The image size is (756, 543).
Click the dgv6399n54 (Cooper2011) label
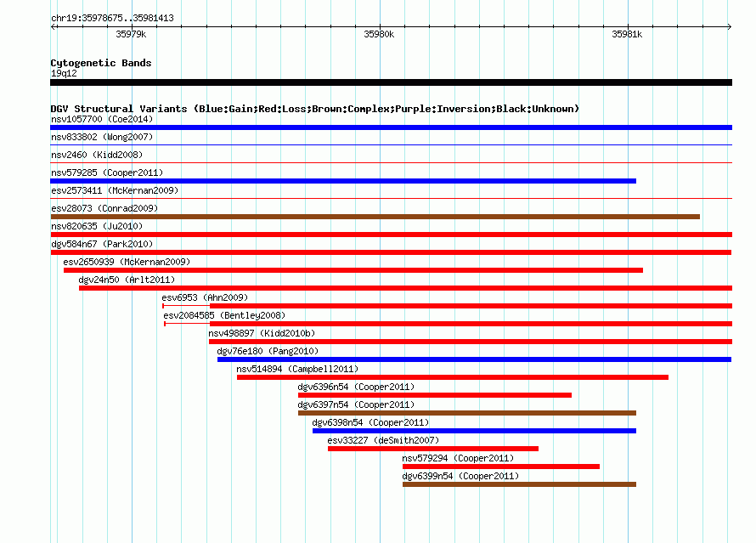coord(460,476)
